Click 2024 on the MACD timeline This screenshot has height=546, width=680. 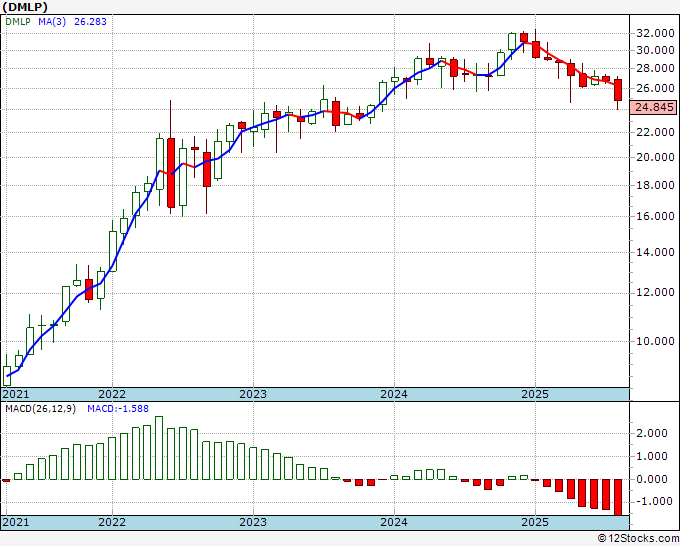coord(394,522)
